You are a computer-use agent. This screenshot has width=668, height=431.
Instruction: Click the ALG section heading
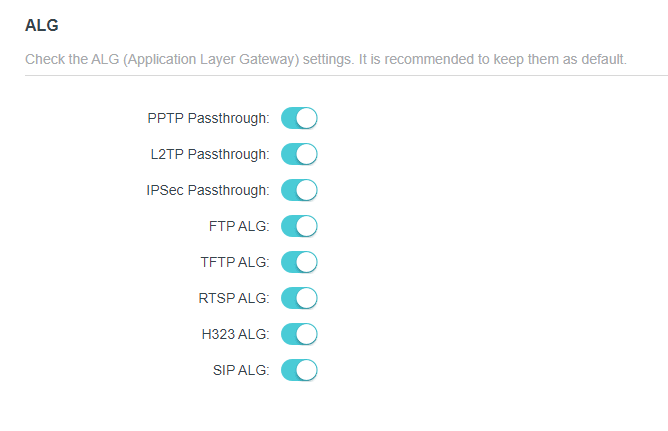click(40, 24)
